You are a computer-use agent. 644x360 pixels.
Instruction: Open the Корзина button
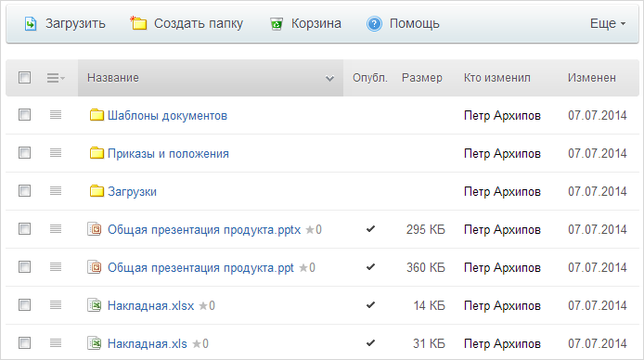pos(305,24)
